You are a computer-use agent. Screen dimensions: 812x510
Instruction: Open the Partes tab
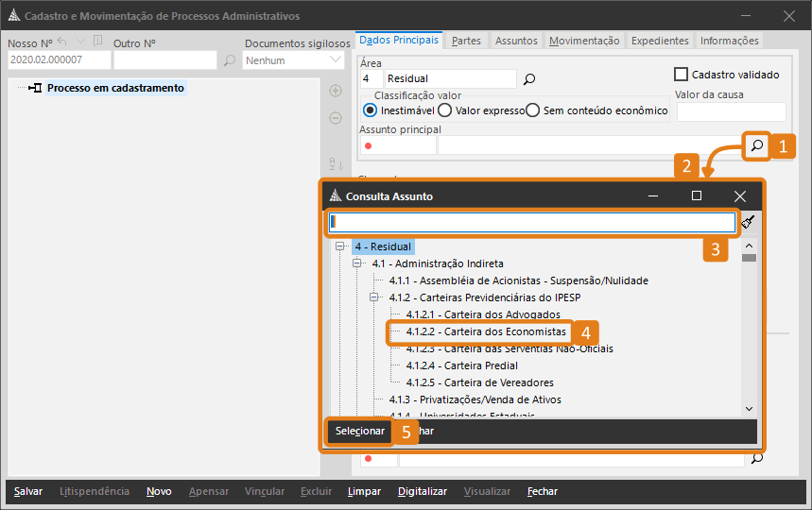pyautogui.click(x=466, y=41)
